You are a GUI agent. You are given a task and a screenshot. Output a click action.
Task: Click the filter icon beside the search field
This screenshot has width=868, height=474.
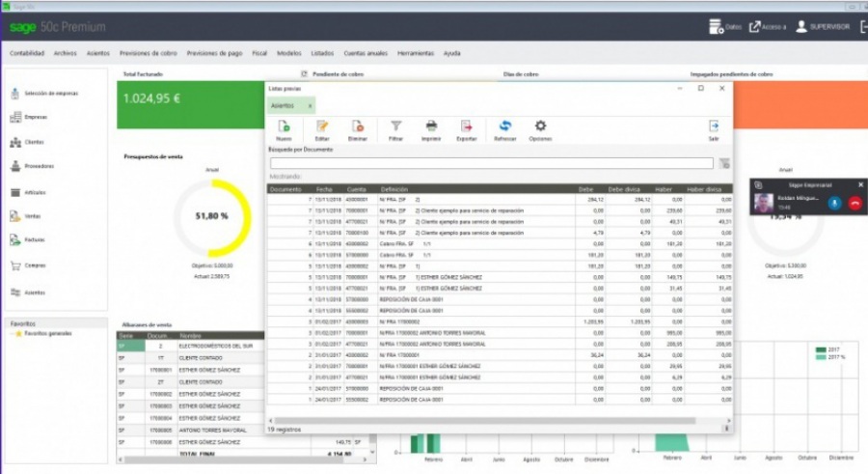click(x=724, y=163)
